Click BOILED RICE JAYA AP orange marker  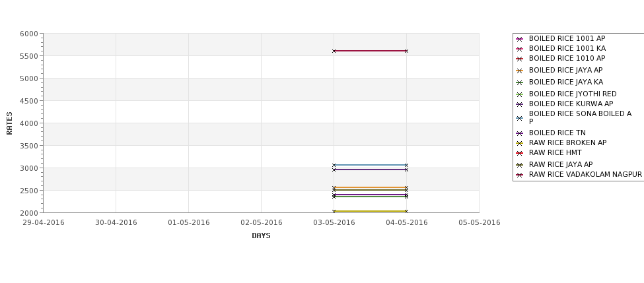[x=520, y=71]
